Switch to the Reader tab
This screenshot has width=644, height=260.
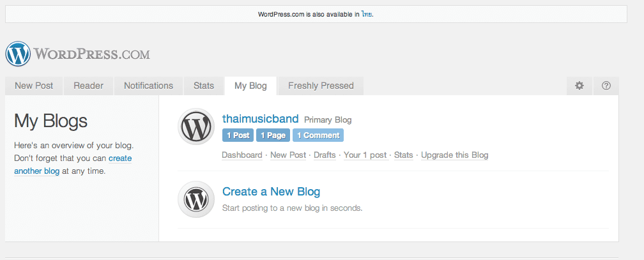[88, 86]
